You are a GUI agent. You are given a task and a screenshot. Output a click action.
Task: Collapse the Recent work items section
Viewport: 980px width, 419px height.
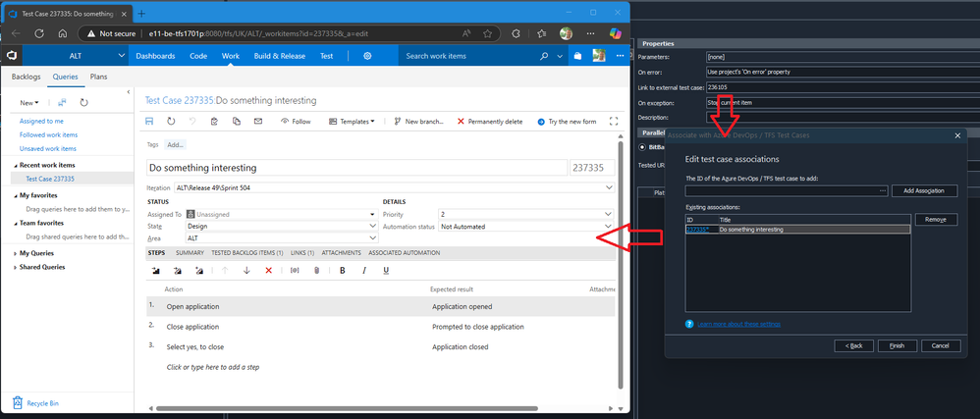(16, 166)
